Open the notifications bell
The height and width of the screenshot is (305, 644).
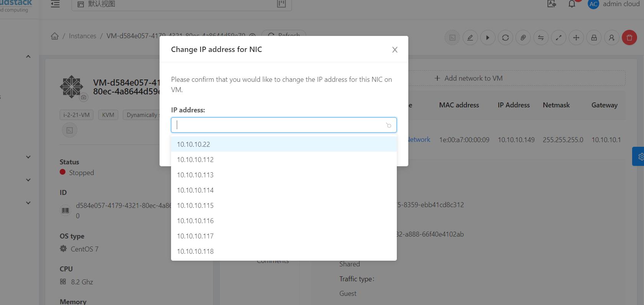(572, 4)
